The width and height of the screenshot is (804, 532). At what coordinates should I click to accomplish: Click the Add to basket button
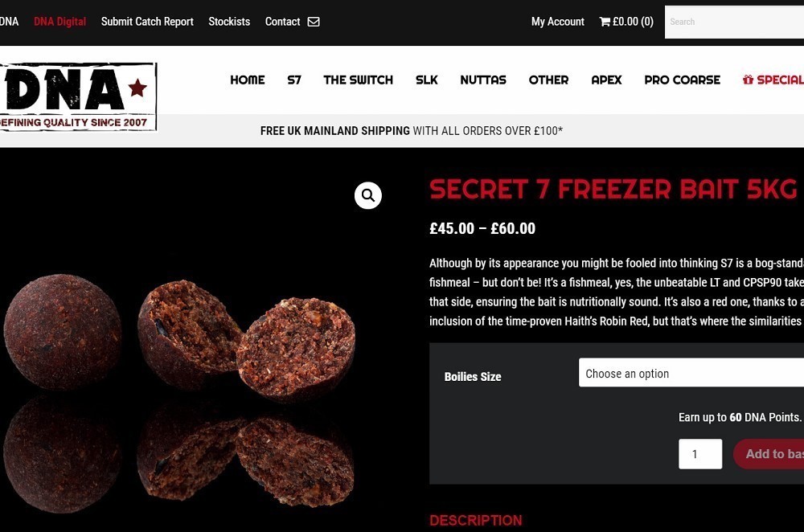(x=769, y=453)
